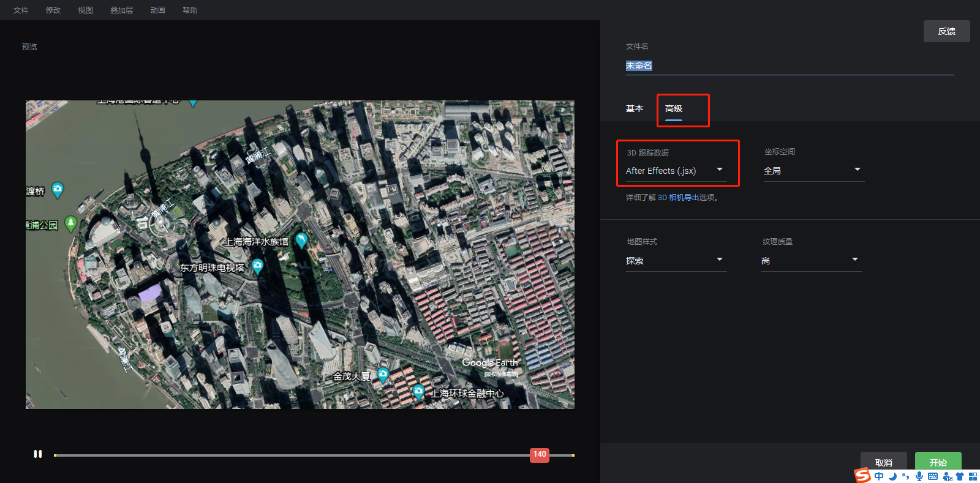Click the user account icon in IME bar
Viewport: 980px width, 483px height.
948,476
